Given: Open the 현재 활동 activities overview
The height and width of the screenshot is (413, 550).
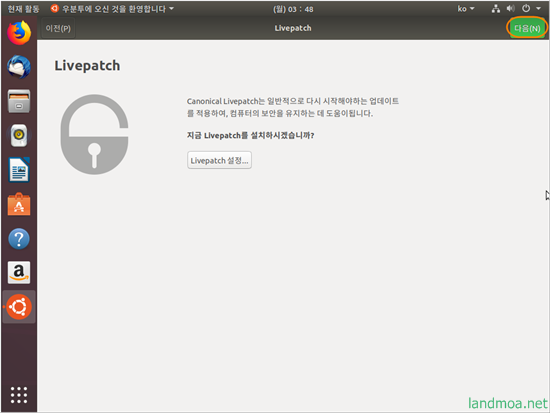Looking at the screenshot, I should click(x=23, y=9).
